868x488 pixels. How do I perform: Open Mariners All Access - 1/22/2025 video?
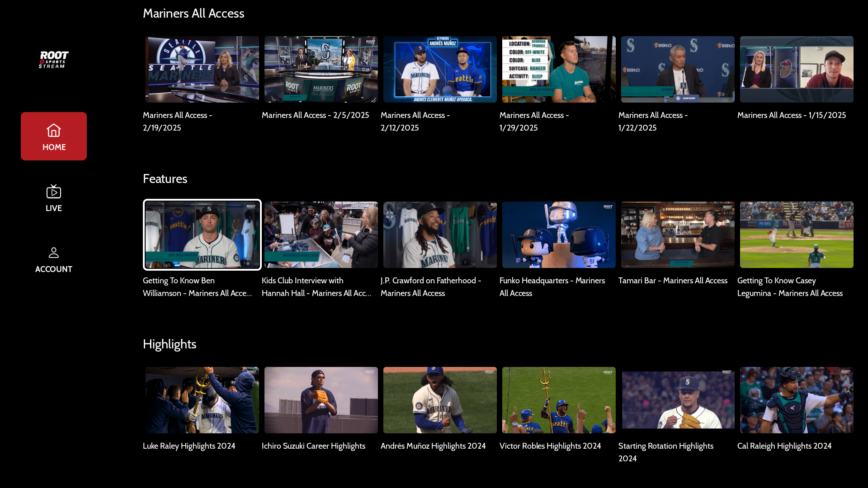(678, 69)
